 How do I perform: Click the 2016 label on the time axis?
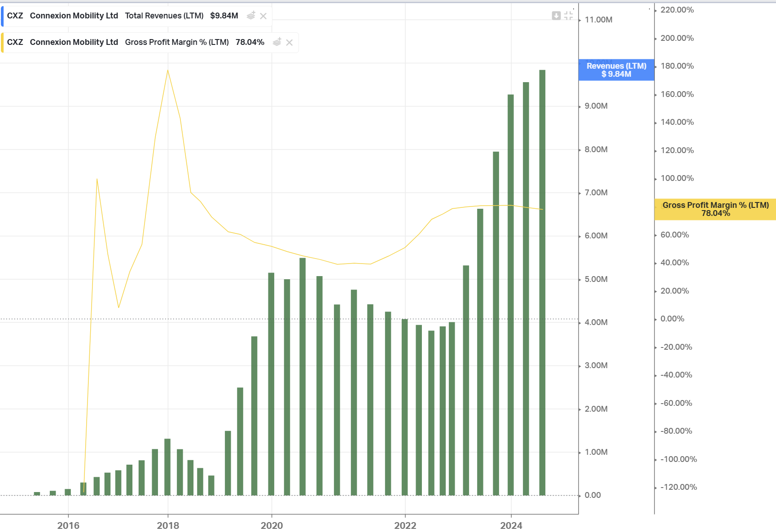coord(68,525)
